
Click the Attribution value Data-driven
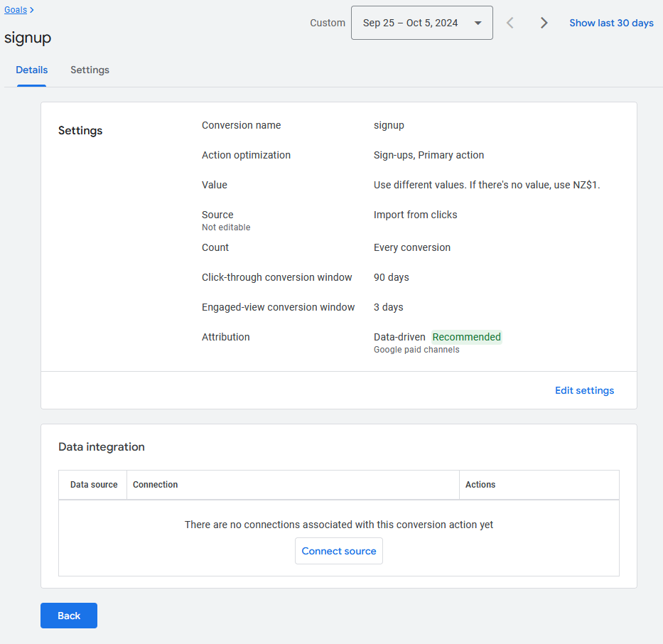[399, 336]
